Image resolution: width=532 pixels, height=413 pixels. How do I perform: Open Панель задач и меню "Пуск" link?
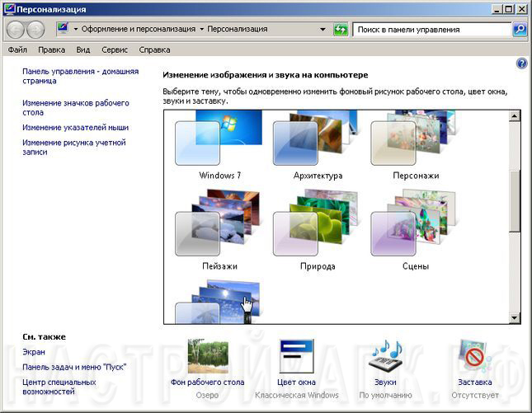[74, 367]
